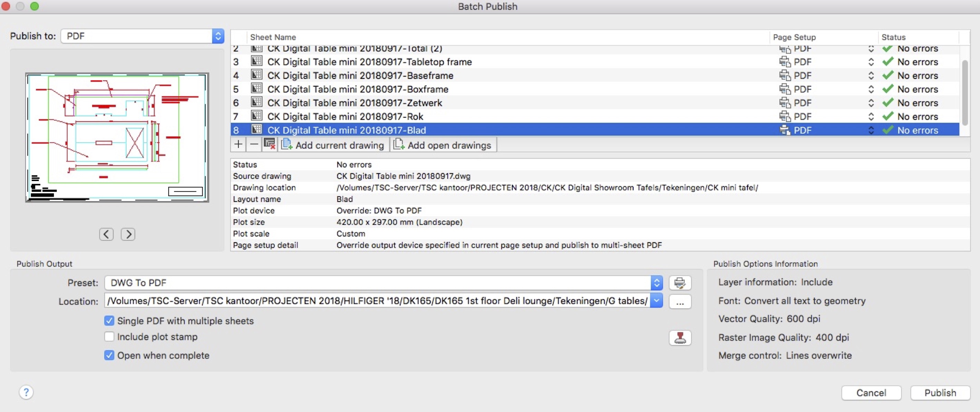Click the Publish button

940,393
